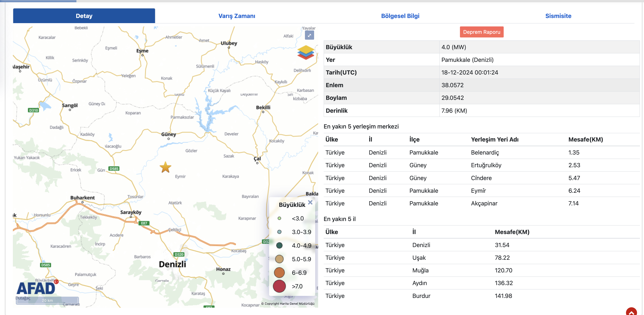644x315 pixels.
Task: Select the magnitude value 4.0 (MW)
Action: click(454, 47)
